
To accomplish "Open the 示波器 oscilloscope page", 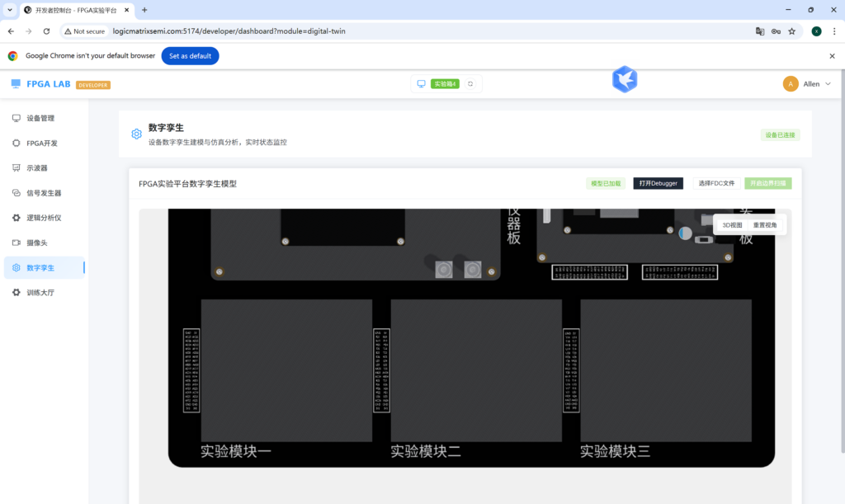I will (37, 167).
